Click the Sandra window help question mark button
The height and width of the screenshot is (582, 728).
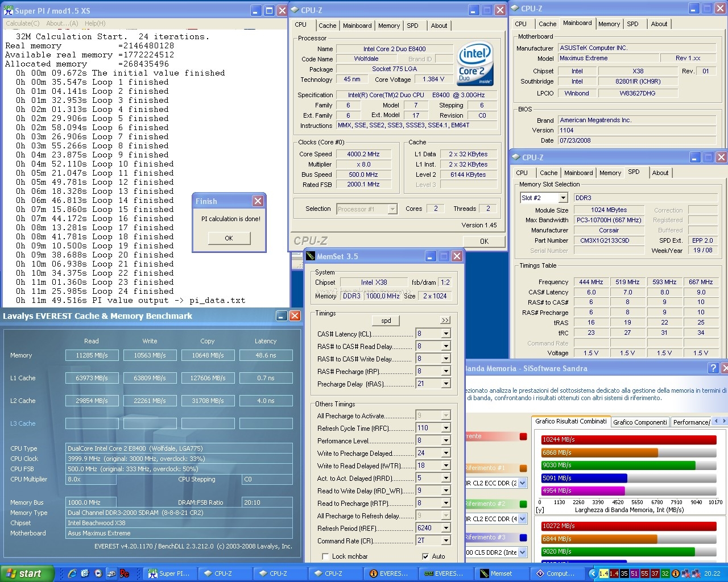pos(713,368)
